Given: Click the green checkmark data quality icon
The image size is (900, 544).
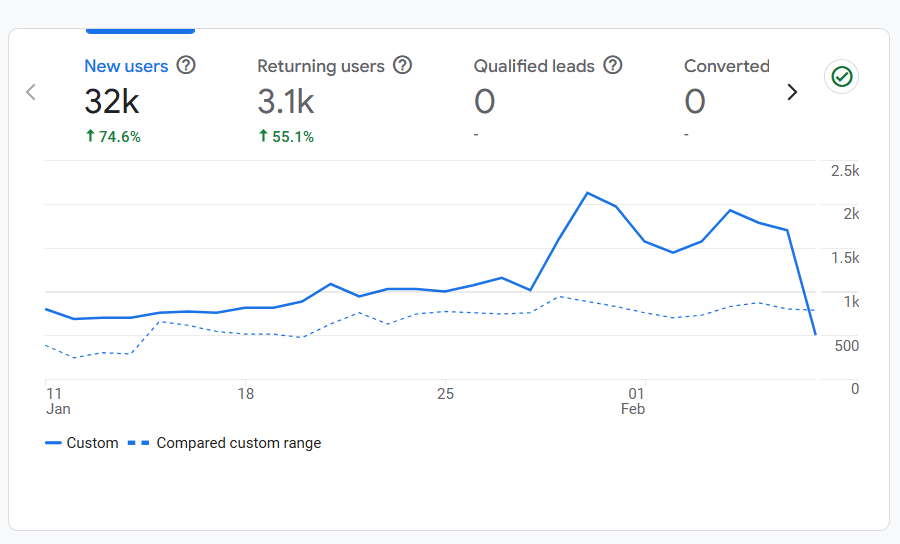Looking at the screenshot, I should point(842,77).
